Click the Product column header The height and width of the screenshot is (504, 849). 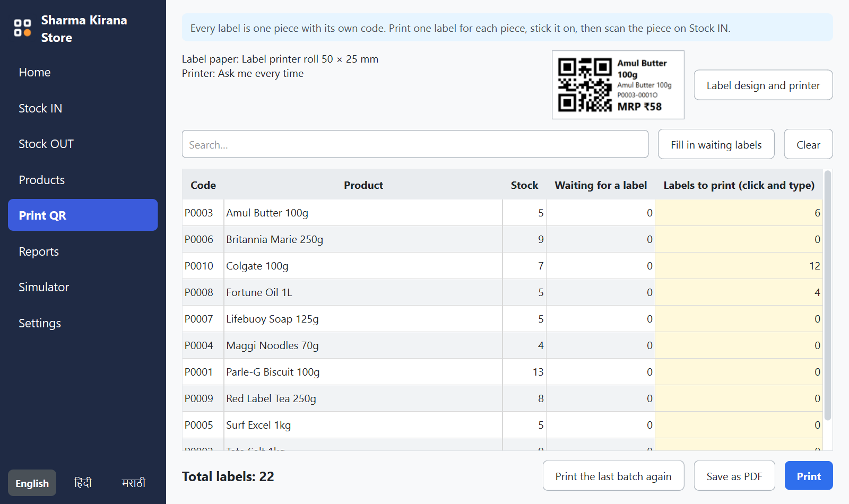coord(363,185)
